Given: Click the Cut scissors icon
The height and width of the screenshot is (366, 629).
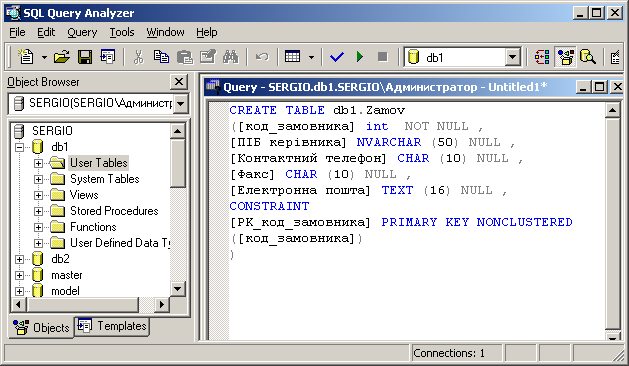Looking at the screenshot, I should pyautogui.click(x=138, y=57).
